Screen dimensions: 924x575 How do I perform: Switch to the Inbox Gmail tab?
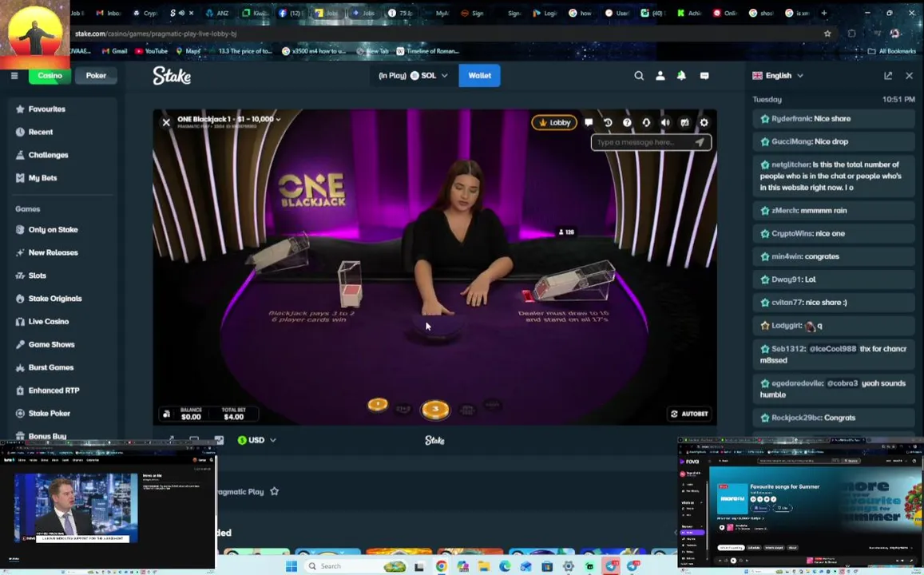(x=109, y=13)
